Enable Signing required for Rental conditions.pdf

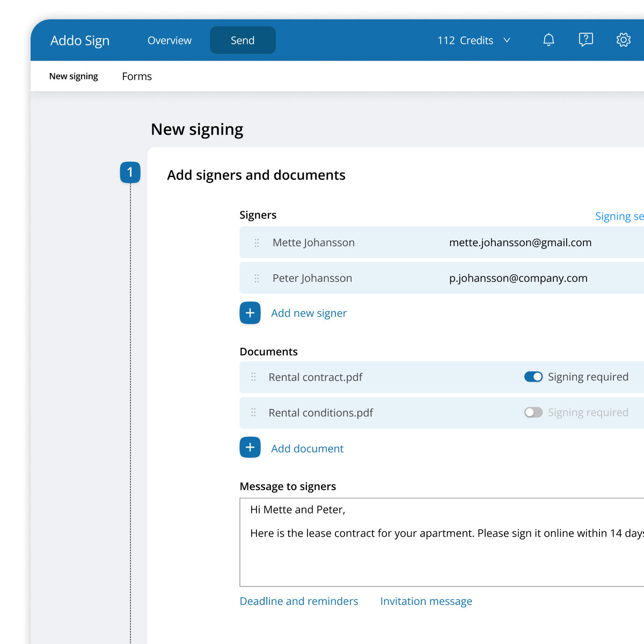(x=533, y=412)
